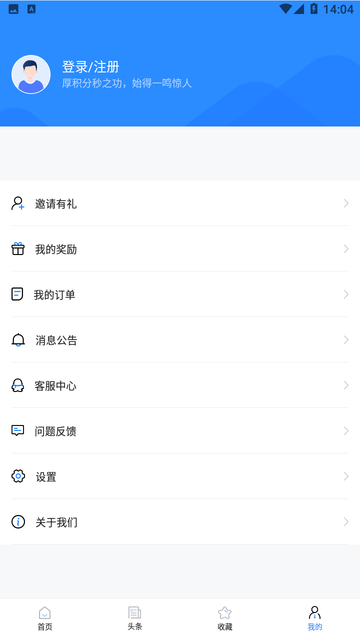Screen dimensions: 360x640
Task: Tap the invite friends person-plus icon
Action: tap(18, 203)
